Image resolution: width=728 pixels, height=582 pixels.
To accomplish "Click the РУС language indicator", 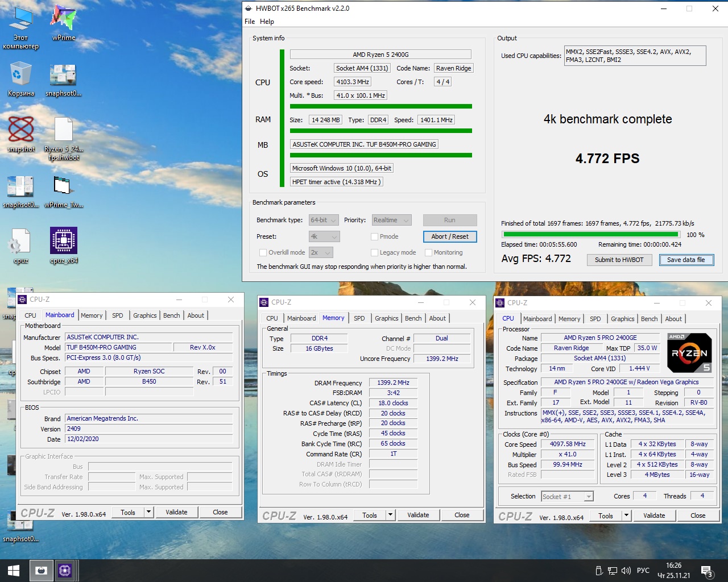I will tap(643, 571).
